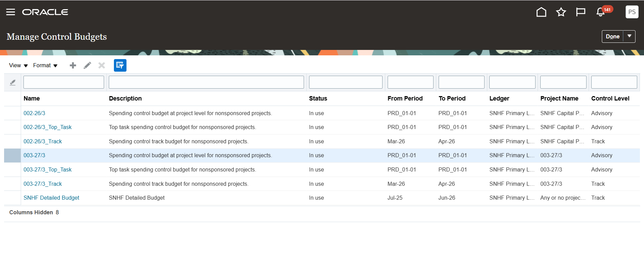Click the Project Name filter field
Viewport: 644px width, 254px height.
(x=563, y=82)
